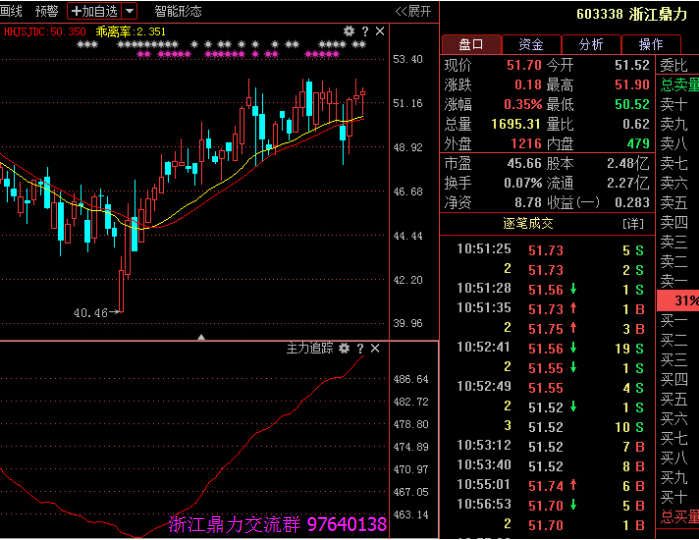Screen dimensions: 699x540
Task: Select trade row at 10:53:40
Action: [x=549, y=466]
